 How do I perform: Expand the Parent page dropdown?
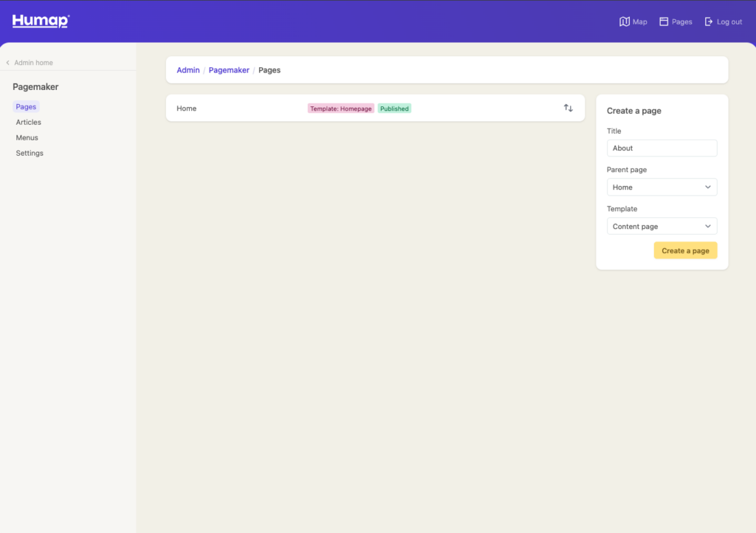coord(661,188)
